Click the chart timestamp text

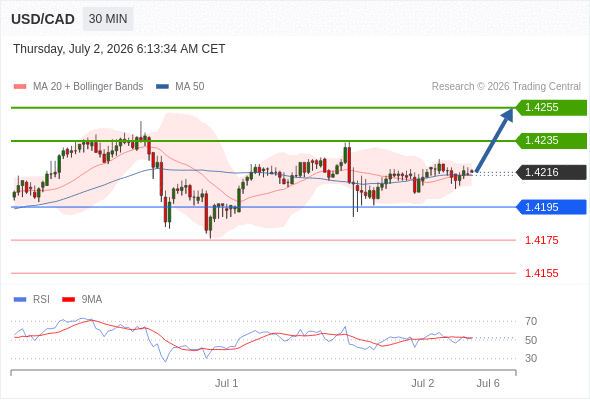click(x=119, y=49)
